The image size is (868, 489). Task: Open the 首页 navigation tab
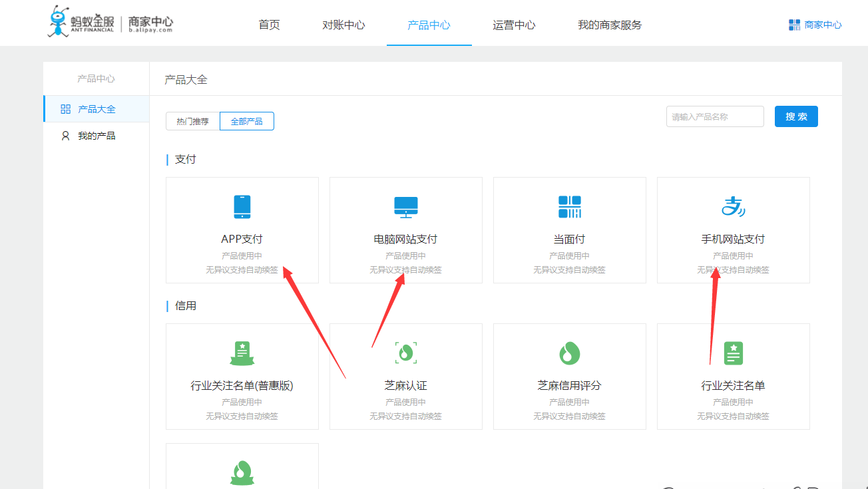270,25
